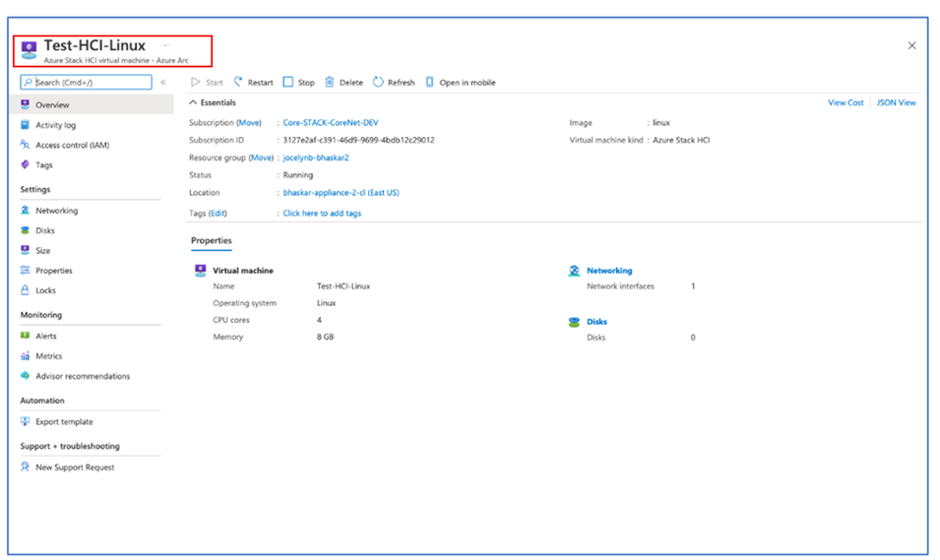The height and width of the screenshot is (560, 940).
Task: Click the Disks stack icon in Properties
Action: (574, 322)
